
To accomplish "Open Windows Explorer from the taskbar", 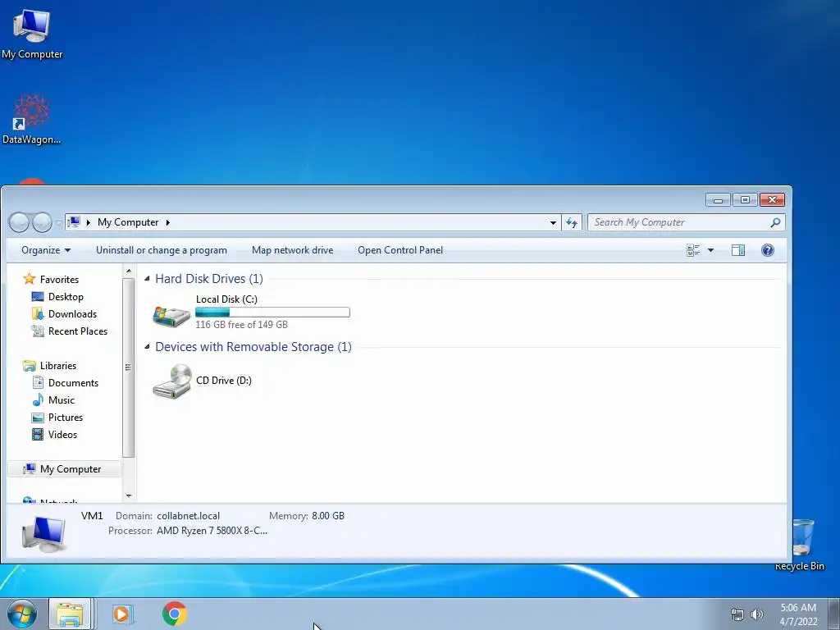I will 70,614.
